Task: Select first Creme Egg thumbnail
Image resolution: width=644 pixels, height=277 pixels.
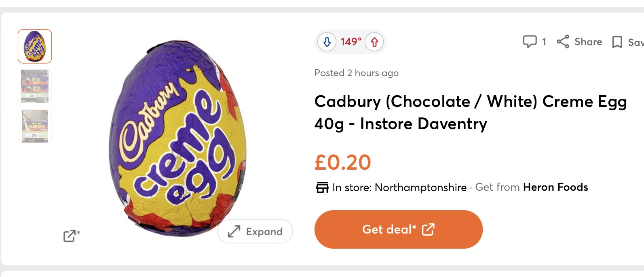Action: click(35, 46)
